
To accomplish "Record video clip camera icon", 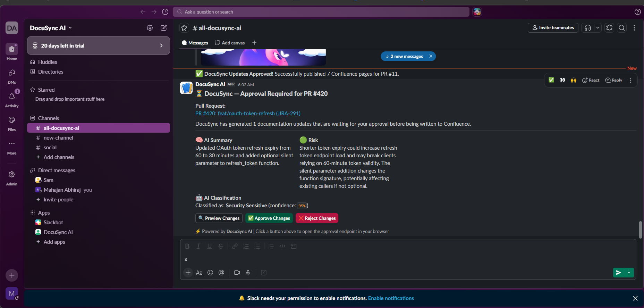I will pos(237,273).
